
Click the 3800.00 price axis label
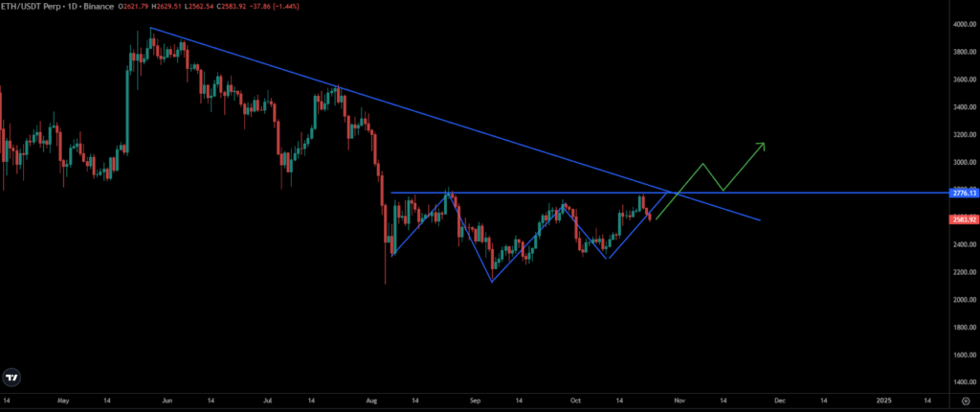[963, 53]
